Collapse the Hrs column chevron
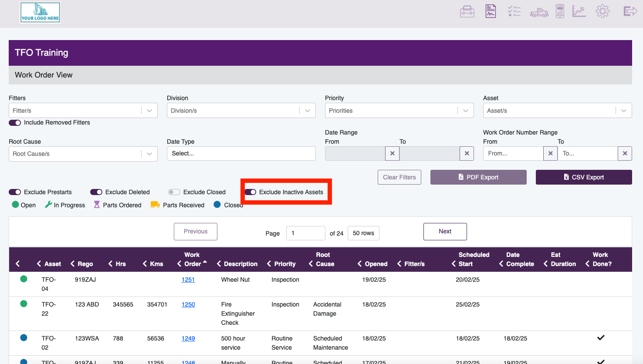 click(111, 264)
